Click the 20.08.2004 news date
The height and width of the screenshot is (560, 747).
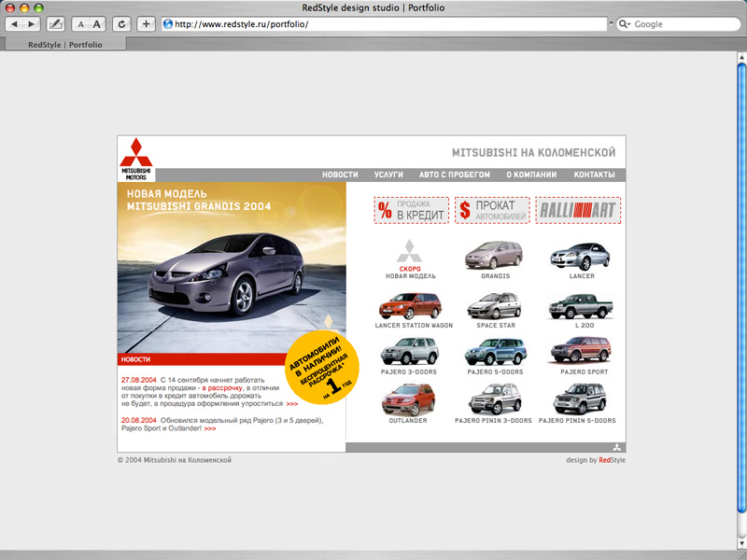tap(139, 421)
